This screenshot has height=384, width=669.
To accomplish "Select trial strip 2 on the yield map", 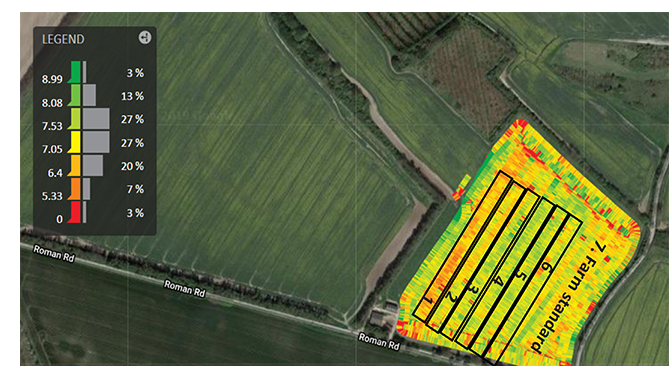I will coord(476,257).
